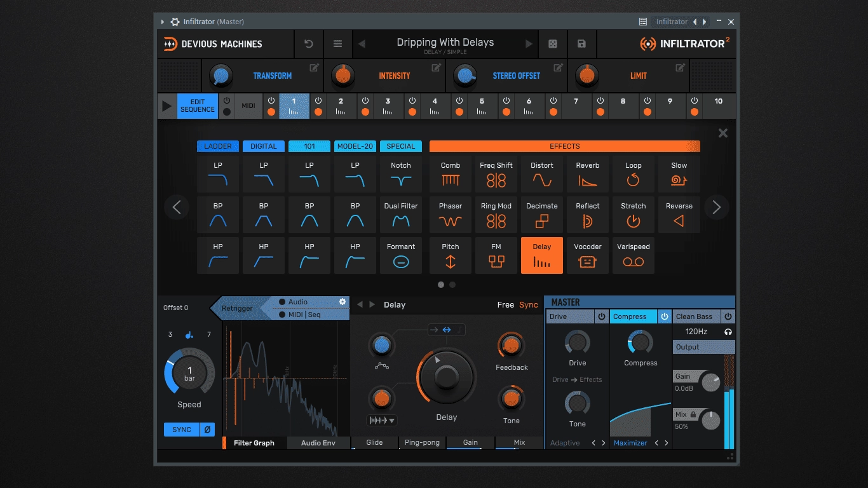Choose the Pitch effect

tap(451, 255)
